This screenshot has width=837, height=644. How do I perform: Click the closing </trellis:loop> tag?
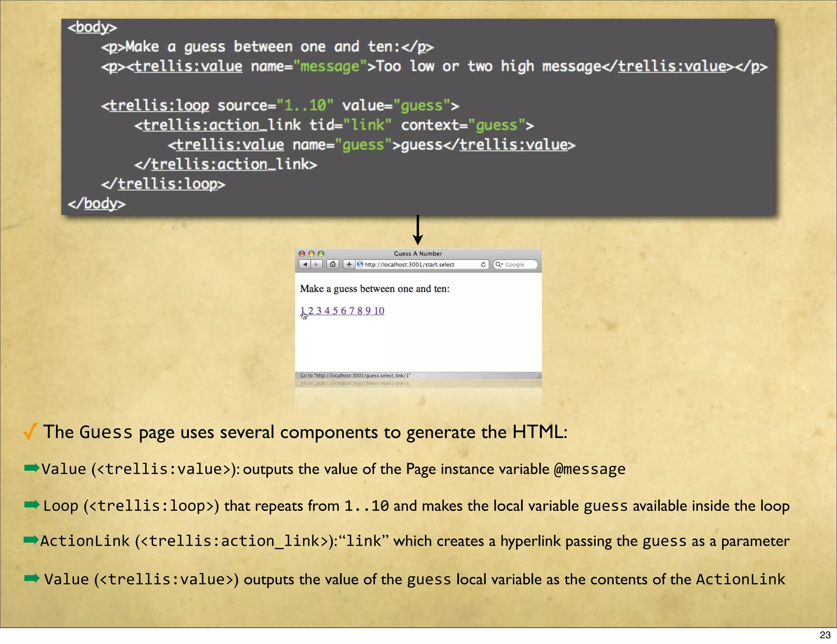point(163,184)
